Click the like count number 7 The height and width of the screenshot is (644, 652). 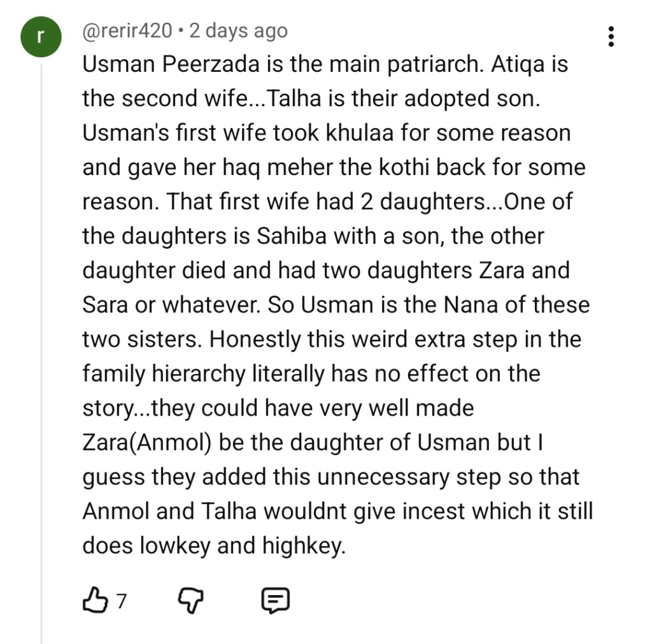coord(121,601)
